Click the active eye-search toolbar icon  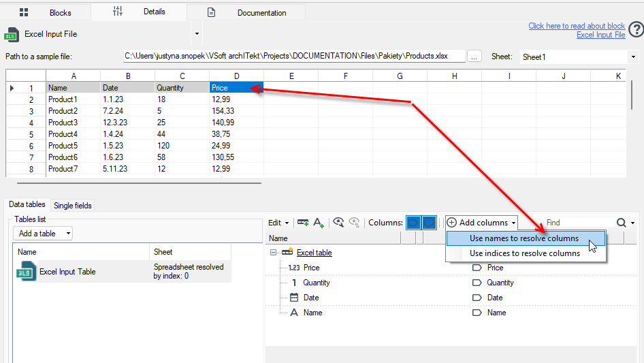tap(338, 223)
